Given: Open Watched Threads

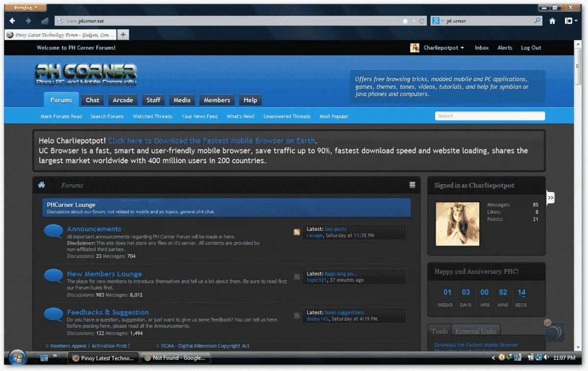Looking at the screenshot, I should tap(152, 117).
